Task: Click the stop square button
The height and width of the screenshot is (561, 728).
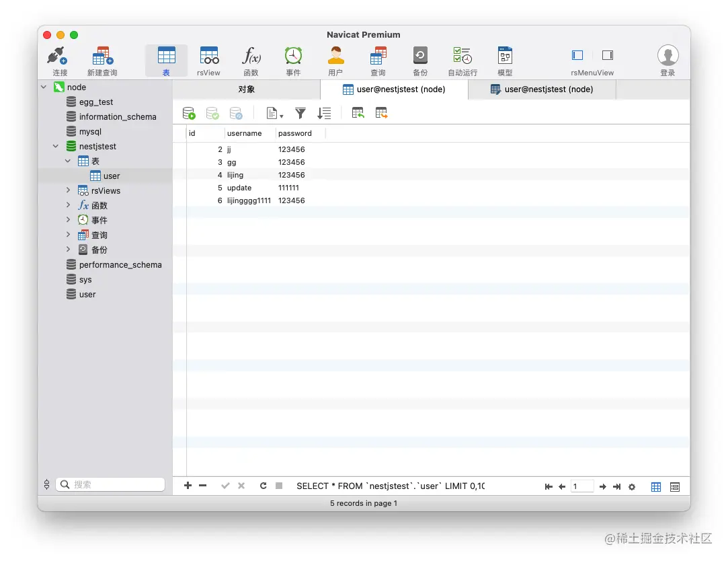Action: pos(279,486)
